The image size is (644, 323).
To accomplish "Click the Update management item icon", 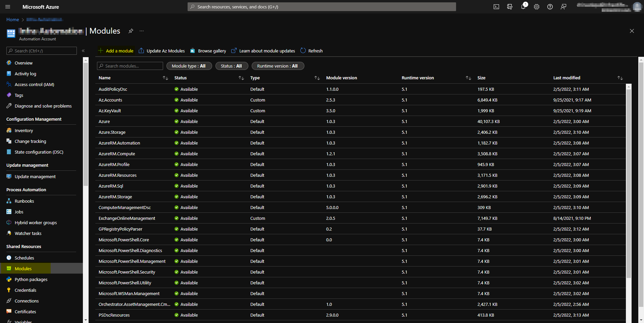I will coord(9,176).
